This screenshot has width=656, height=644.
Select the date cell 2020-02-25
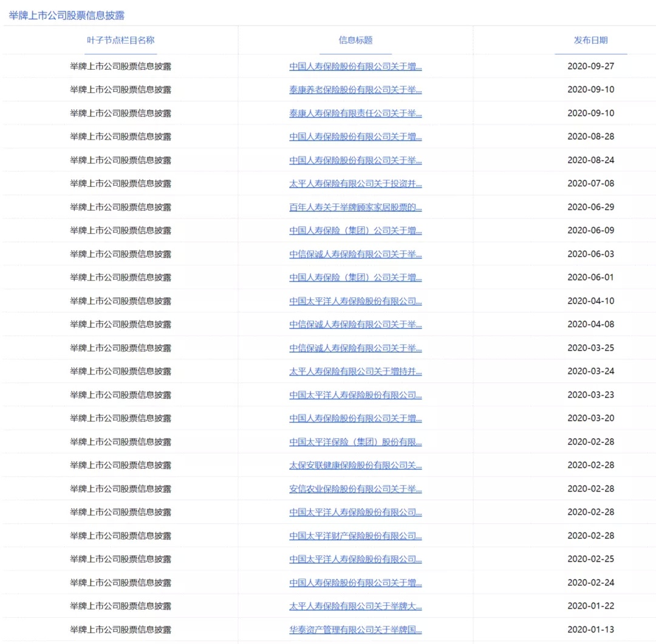[591, 559]
